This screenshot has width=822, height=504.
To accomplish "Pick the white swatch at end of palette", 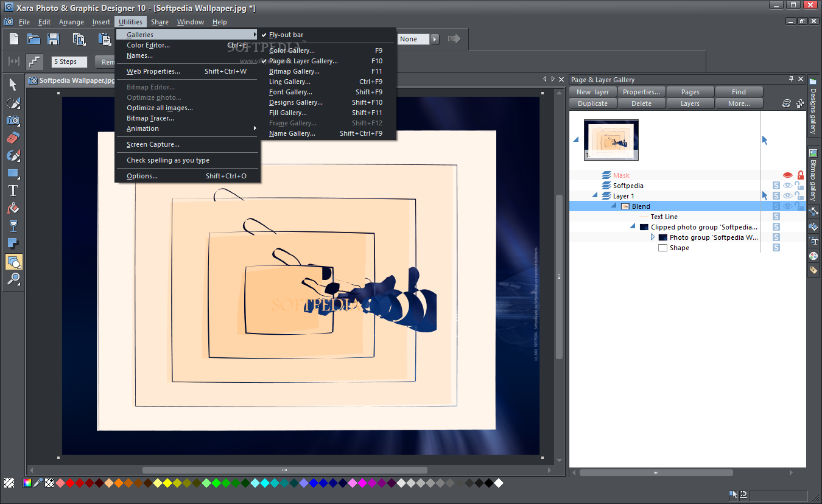I will point(499,483).
